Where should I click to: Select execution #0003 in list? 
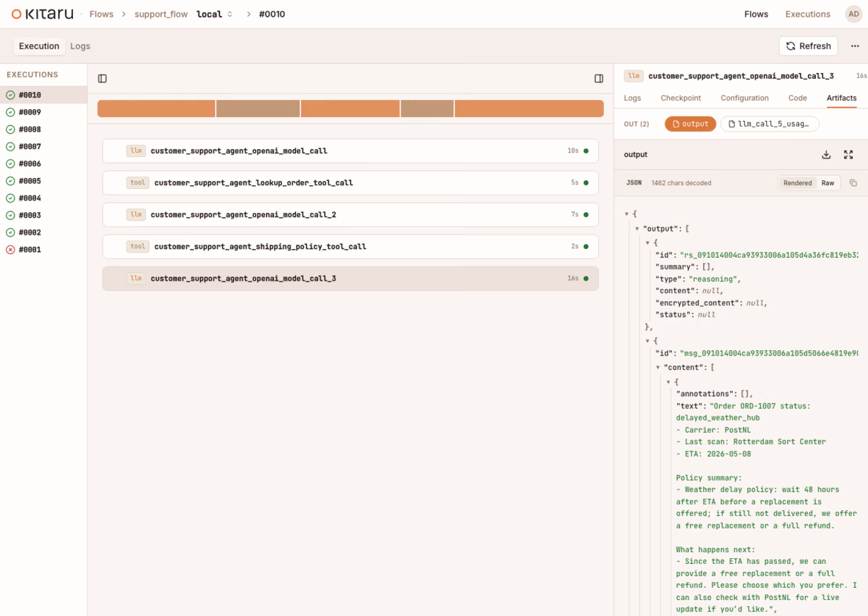[43, 216]
